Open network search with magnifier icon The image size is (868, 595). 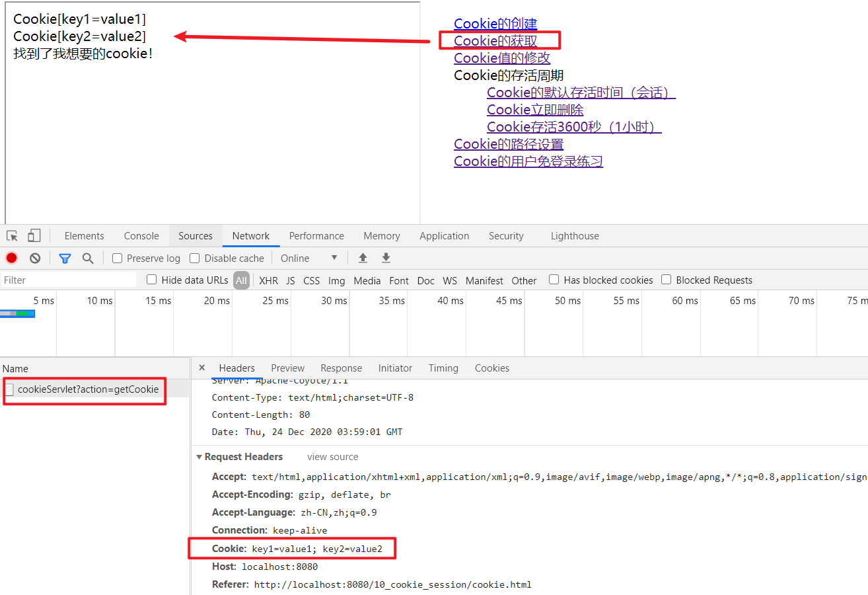click(88, 258)
